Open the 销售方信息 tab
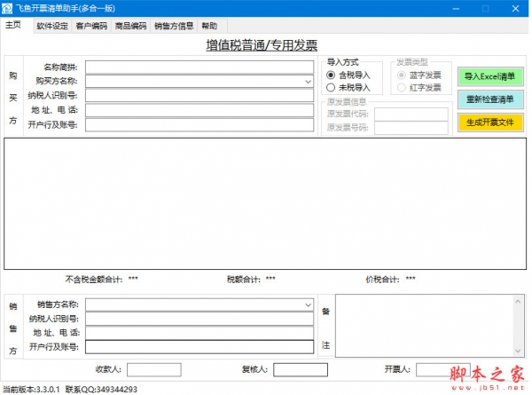The height and width of the screenshot is (395, 532). pos(174,27)
